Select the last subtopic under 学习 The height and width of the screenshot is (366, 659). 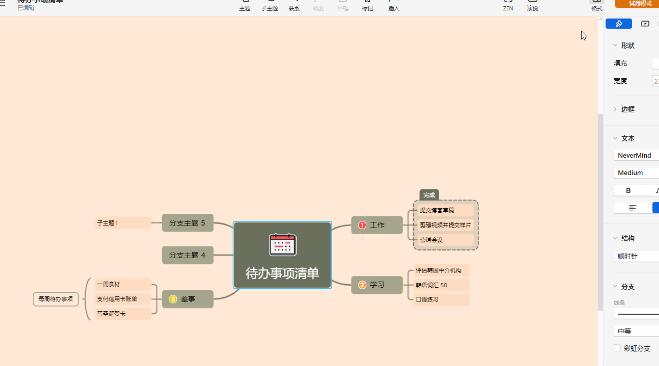coord(441,300)
